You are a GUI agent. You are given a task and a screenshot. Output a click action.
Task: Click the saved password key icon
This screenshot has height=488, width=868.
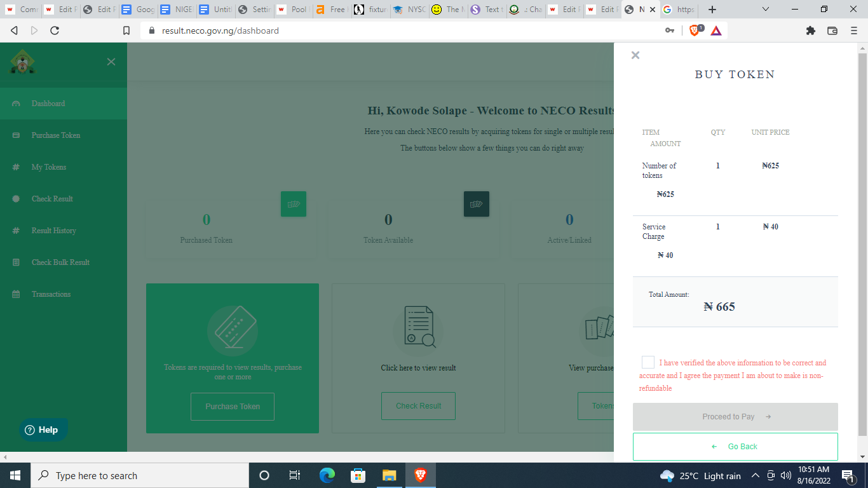[x=670, y=30]
